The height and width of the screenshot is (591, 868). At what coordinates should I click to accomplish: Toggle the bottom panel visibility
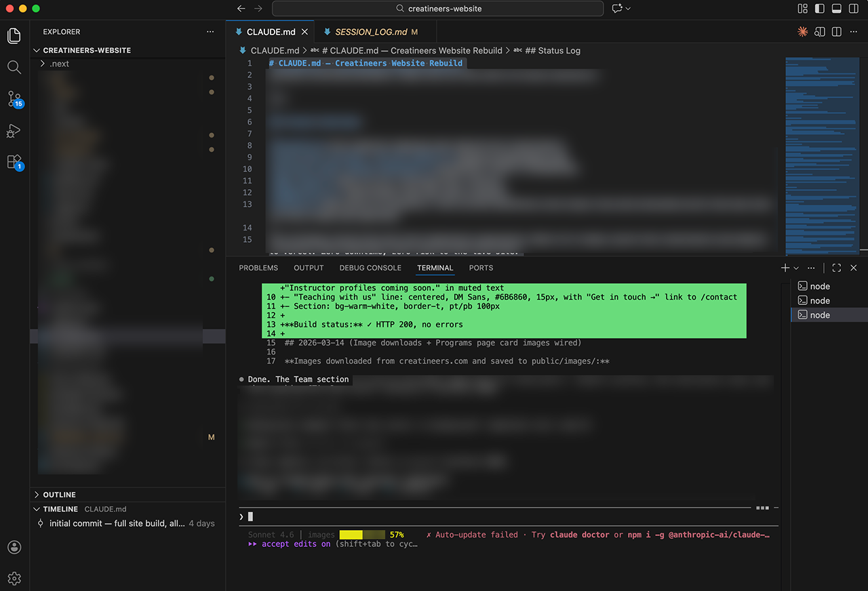[x=837, y=9]
